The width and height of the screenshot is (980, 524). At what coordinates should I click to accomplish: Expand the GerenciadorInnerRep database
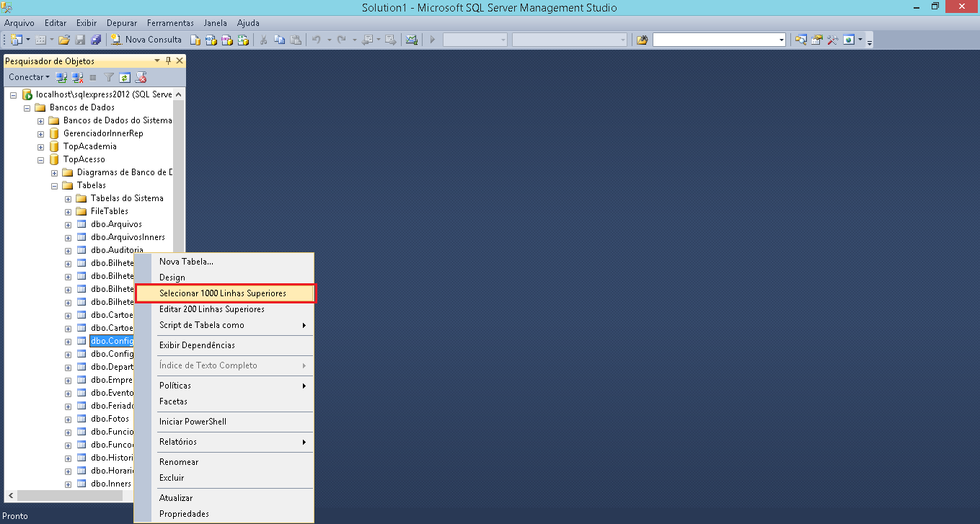click(40, 133)
